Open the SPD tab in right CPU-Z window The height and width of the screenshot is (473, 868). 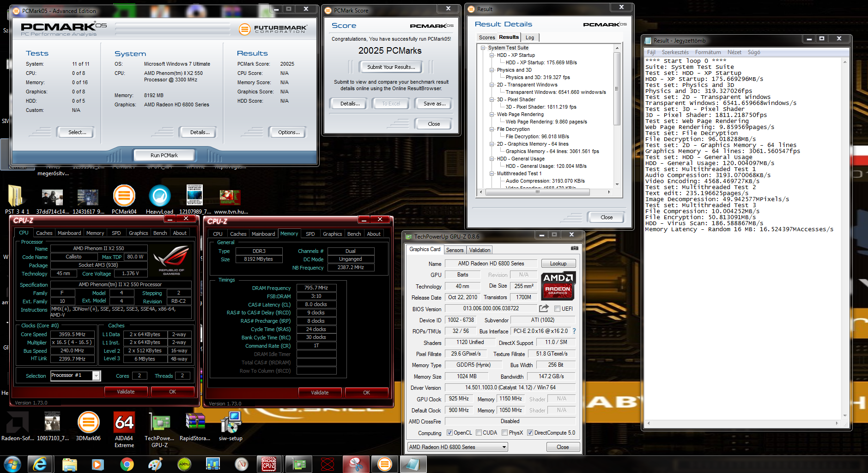pyautogui.click(x=310, y=234)
